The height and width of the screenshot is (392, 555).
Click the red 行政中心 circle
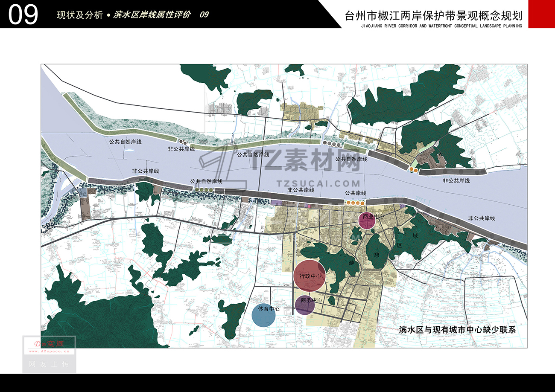pyautogui.click(x=310, y=276)
